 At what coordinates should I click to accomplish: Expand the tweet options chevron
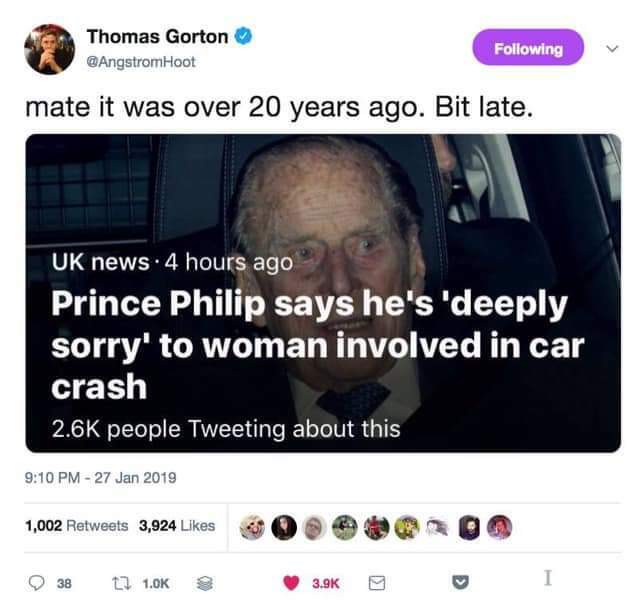point(612,49)
